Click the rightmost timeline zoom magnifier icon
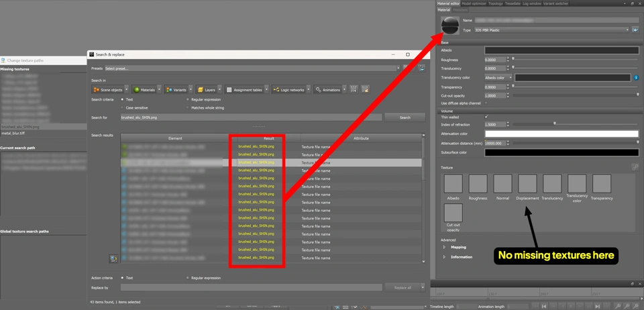This screenshot has width=644, height=310. coord(636,306)
